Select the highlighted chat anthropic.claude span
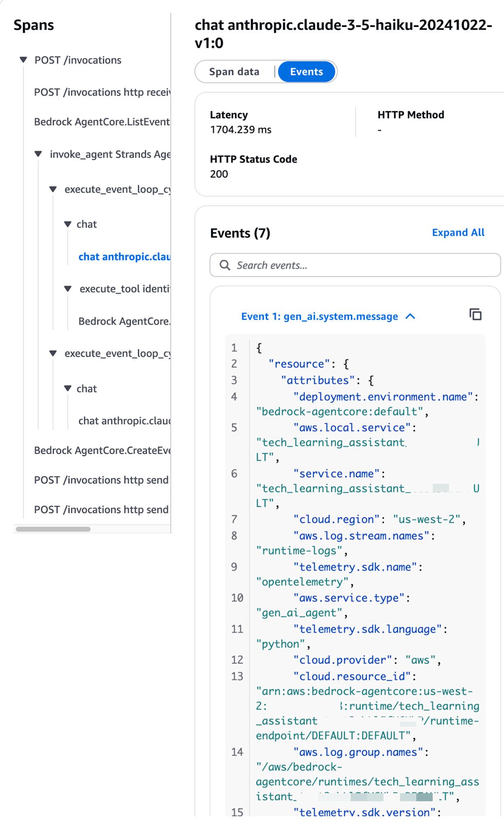504x822 pixels. pyautogui.click(x=124, y=257)
